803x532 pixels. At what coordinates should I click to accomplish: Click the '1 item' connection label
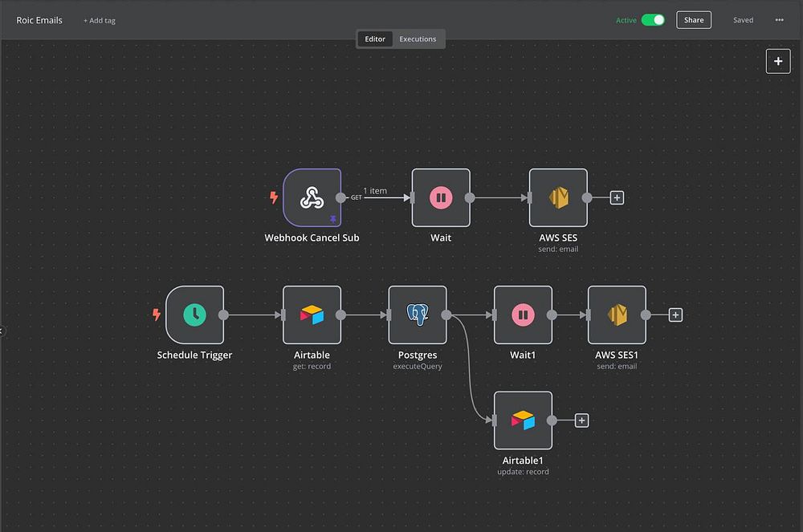pyautogui.click(x=375, y=191)
